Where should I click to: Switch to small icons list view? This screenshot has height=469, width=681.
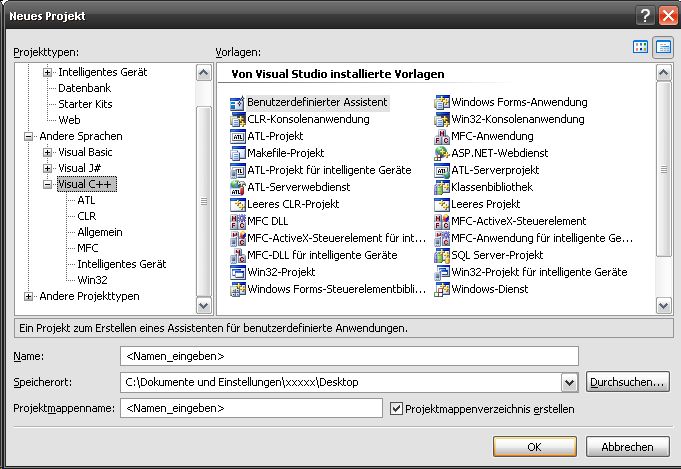pos(663,47)
